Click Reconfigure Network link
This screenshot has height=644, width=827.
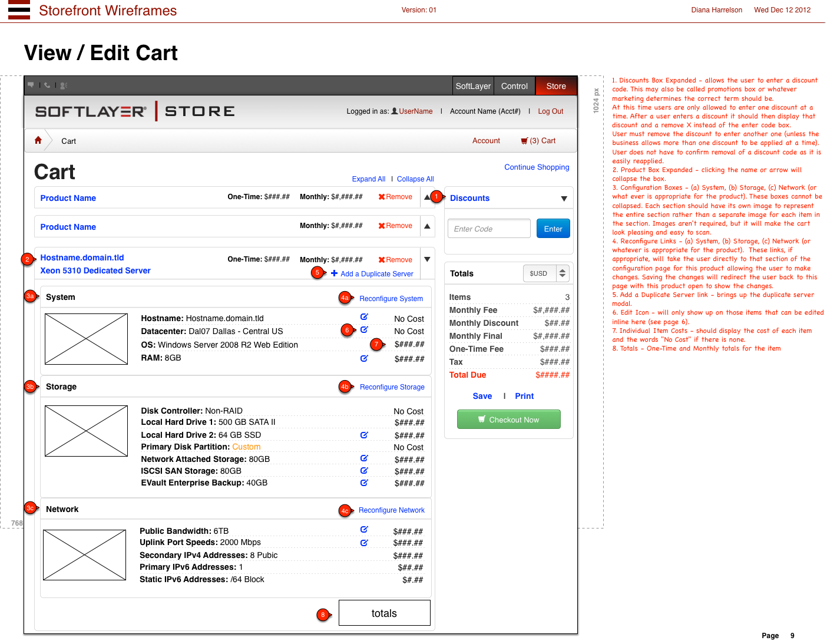point(392,510)
